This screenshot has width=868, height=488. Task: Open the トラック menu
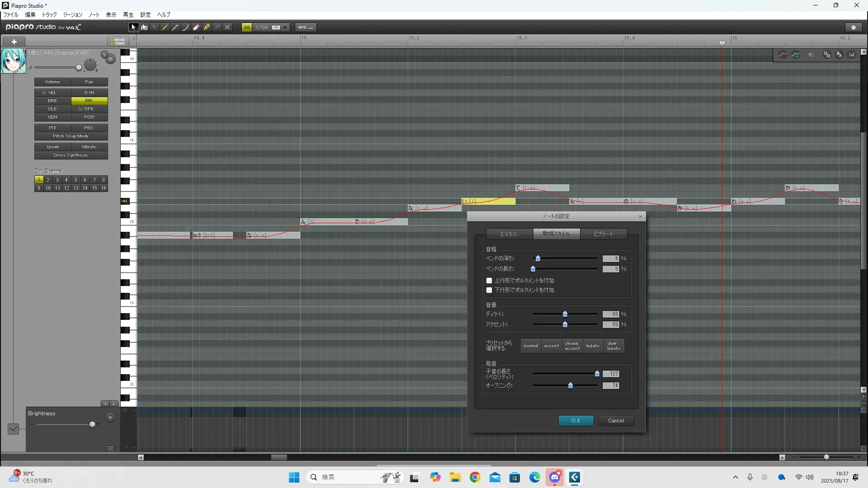[49, 15]
